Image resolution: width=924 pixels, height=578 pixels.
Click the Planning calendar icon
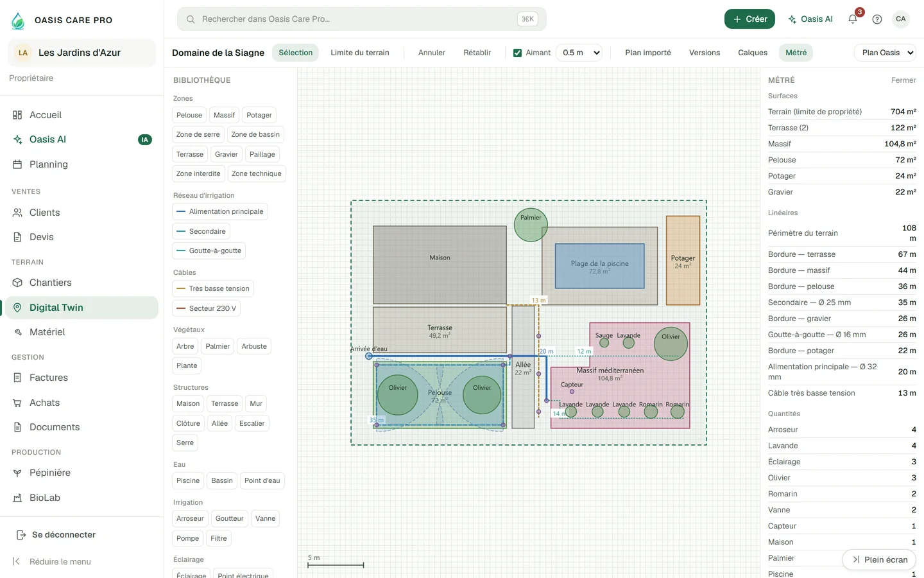(17, 164)
